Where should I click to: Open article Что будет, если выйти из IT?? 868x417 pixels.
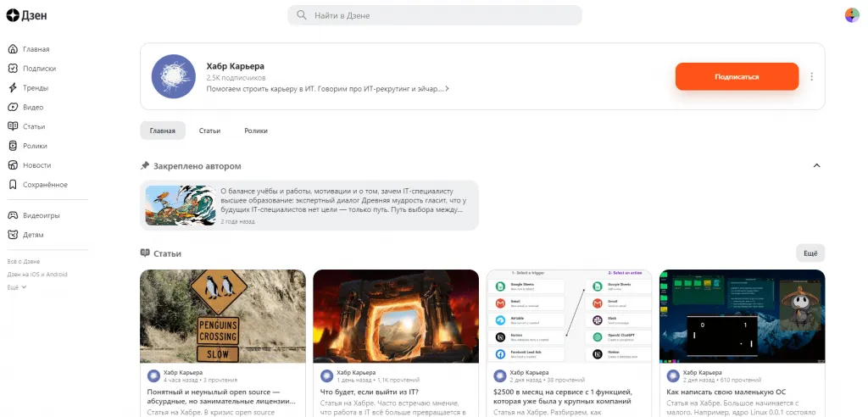(371, 392)
